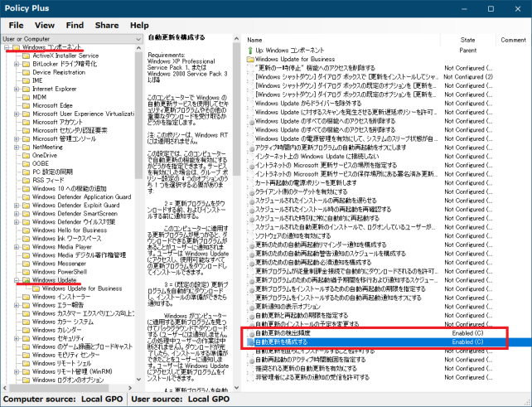
Task: Select the OneDrive folder icon
Action: coord(27,156)
